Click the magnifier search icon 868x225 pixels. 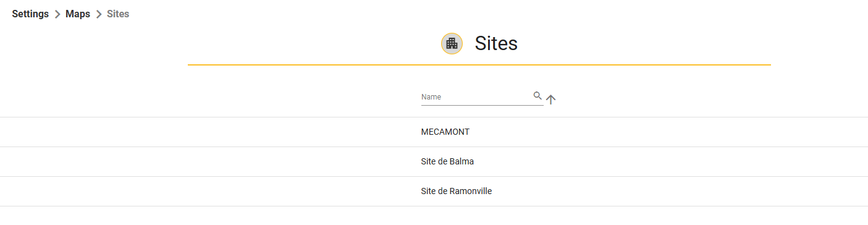537,96
